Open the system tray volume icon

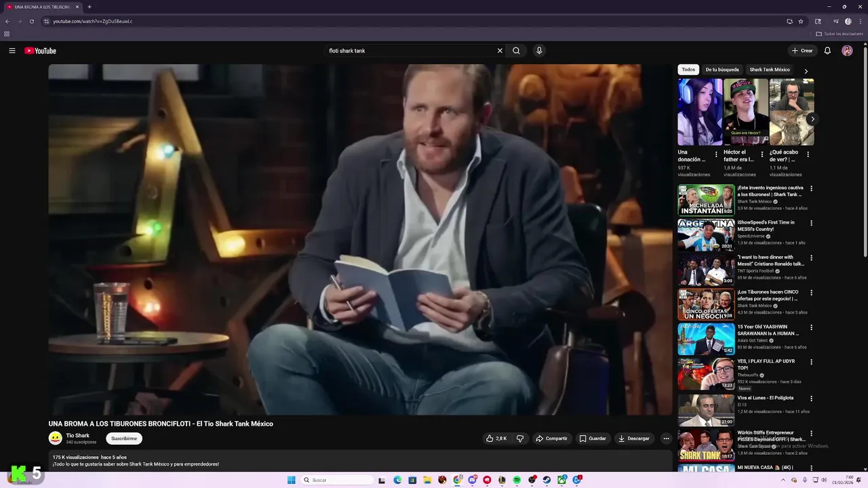click(824, 480)
